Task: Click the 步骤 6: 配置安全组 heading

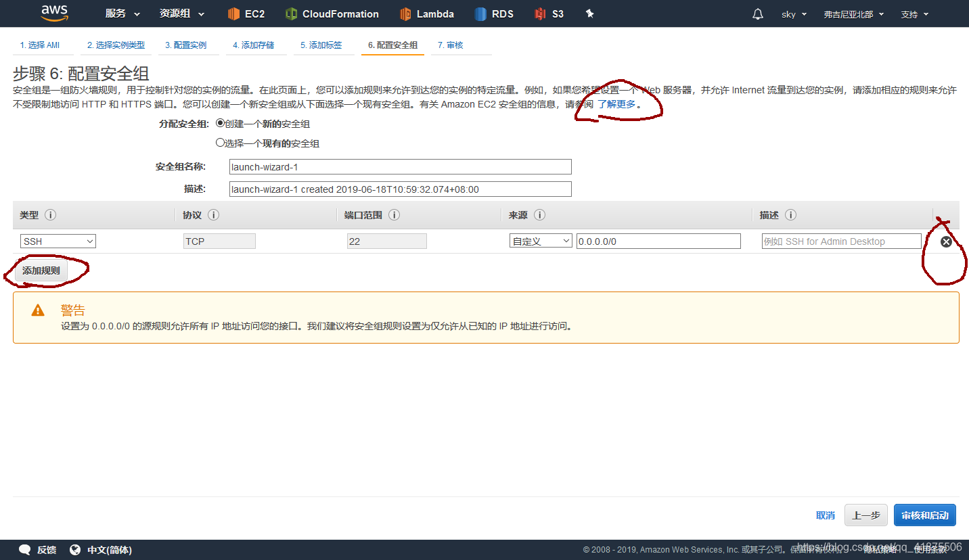Action: click(81, 74)
